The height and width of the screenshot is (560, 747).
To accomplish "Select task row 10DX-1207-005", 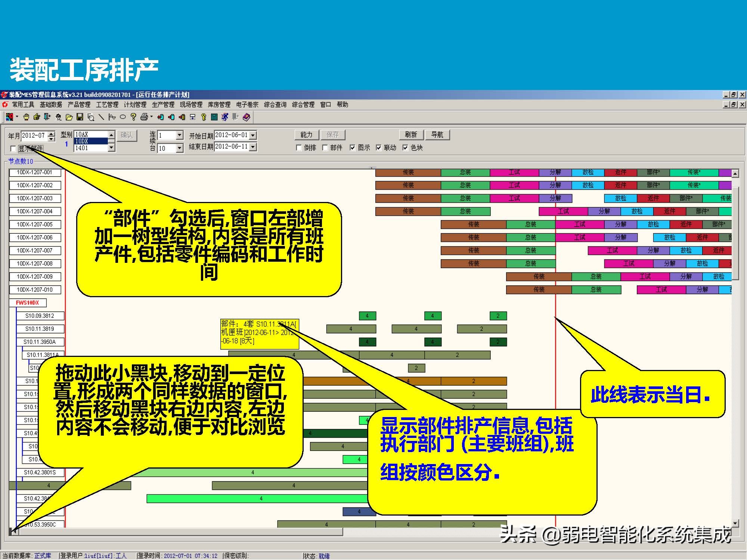I will tap(35, 224).
